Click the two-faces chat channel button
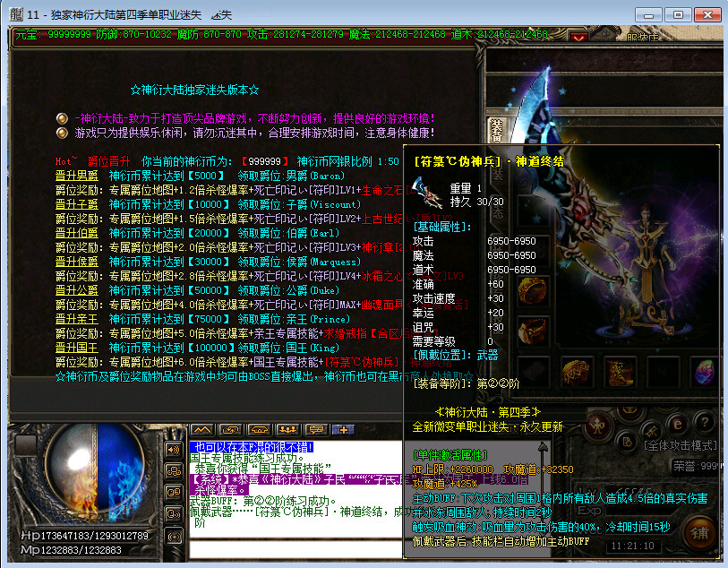Viewport: 728px width, 568px height. tap(174, 493)
